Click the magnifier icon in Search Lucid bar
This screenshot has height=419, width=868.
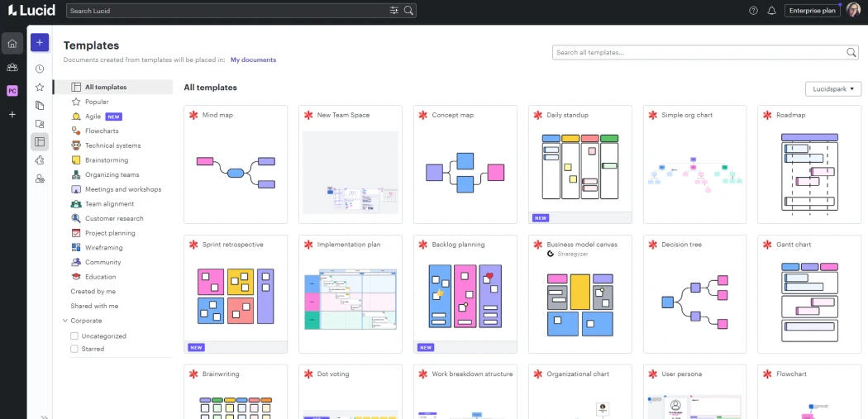click(x=408, y=11)
